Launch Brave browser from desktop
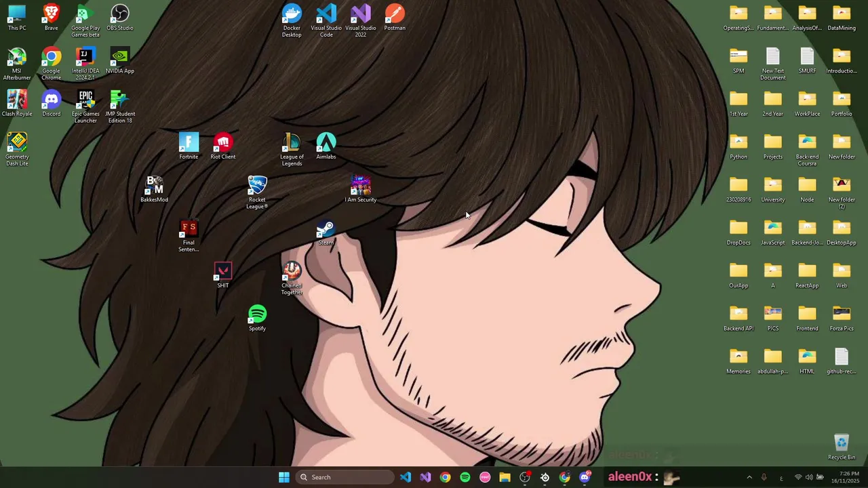 click(x=51, y=18)
